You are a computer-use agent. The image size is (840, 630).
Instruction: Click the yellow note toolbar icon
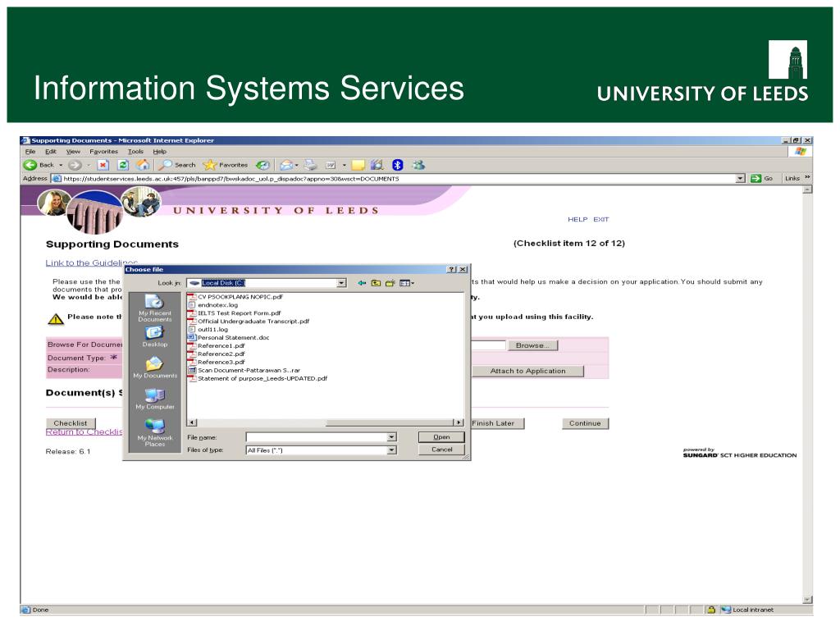pos(358,165)
